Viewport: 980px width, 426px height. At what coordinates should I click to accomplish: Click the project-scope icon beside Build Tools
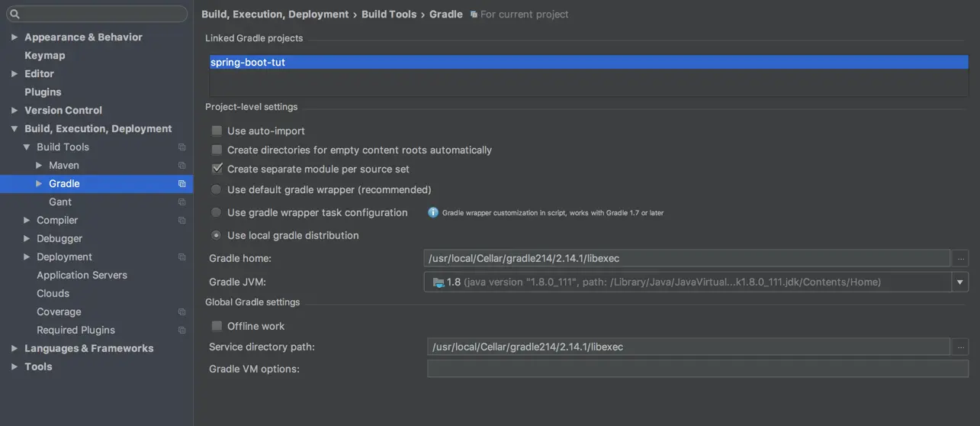[x=182, y=147]
